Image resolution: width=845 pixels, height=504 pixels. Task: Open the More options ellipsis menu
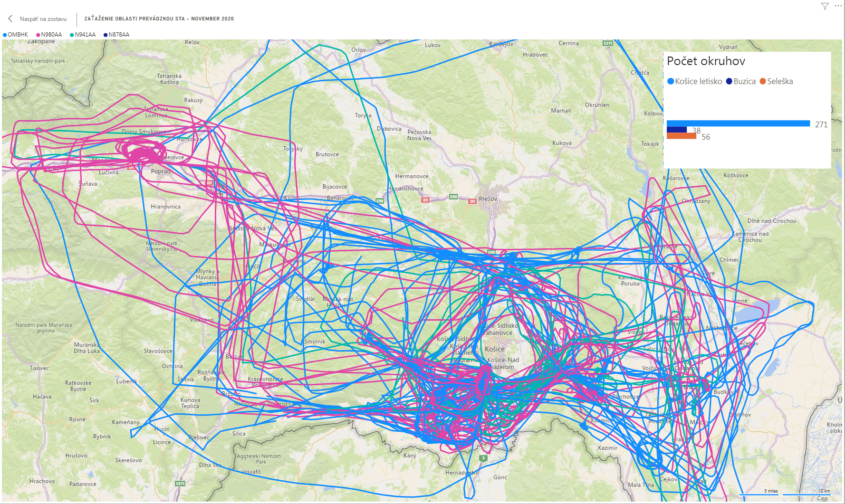click(837, 6)
